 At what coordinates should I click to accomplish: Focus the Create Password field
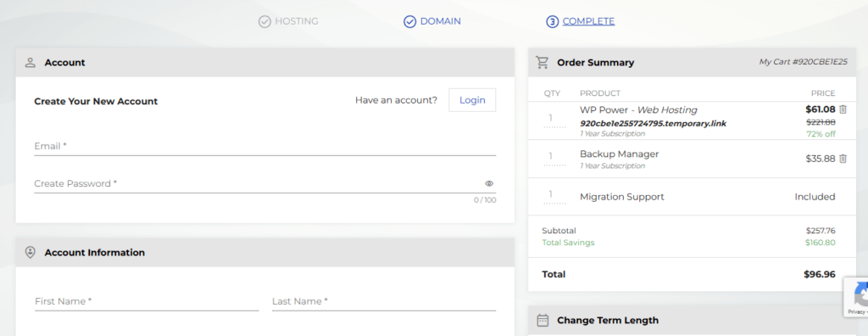[265, 183]
